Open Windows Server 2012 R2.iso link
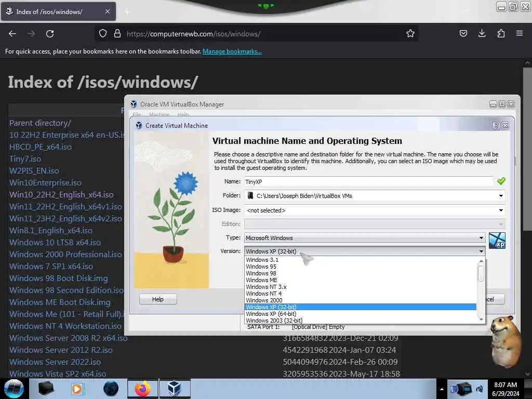Image resolution: width=532 pixels, height=399 pixels. [x=61, y=350]
